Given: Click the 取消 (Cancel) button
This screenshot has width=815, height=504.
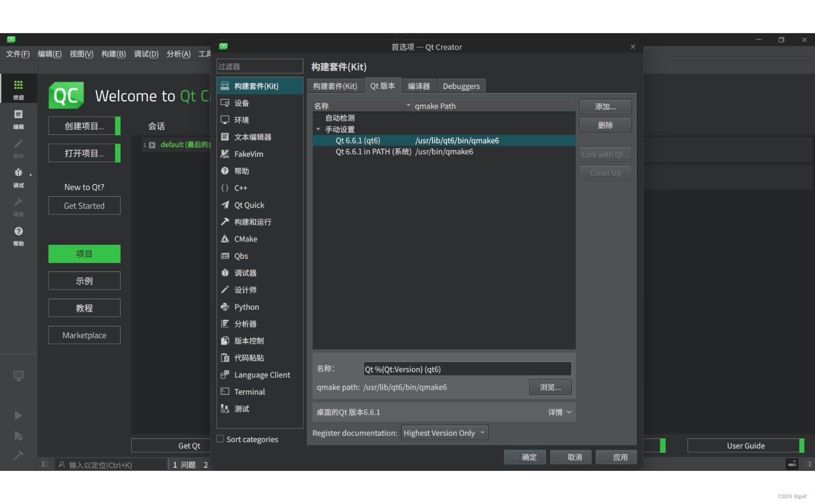Looking at the screenshot, I should coord(571,457).
